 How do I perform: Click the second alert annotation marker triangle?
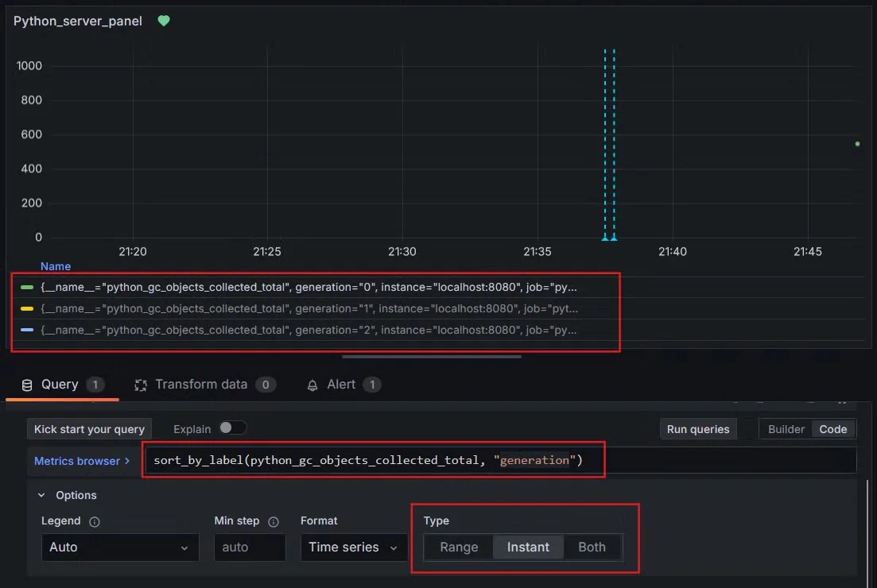(x=614, y=238)
